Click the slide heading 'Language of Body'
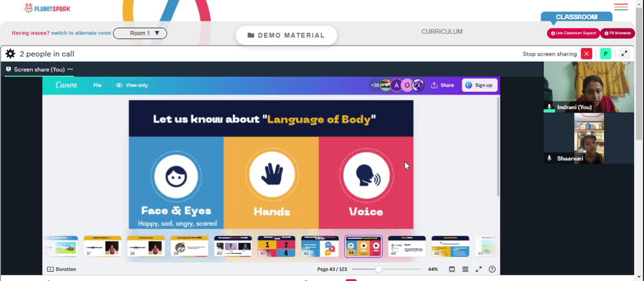 coord(319,119)
